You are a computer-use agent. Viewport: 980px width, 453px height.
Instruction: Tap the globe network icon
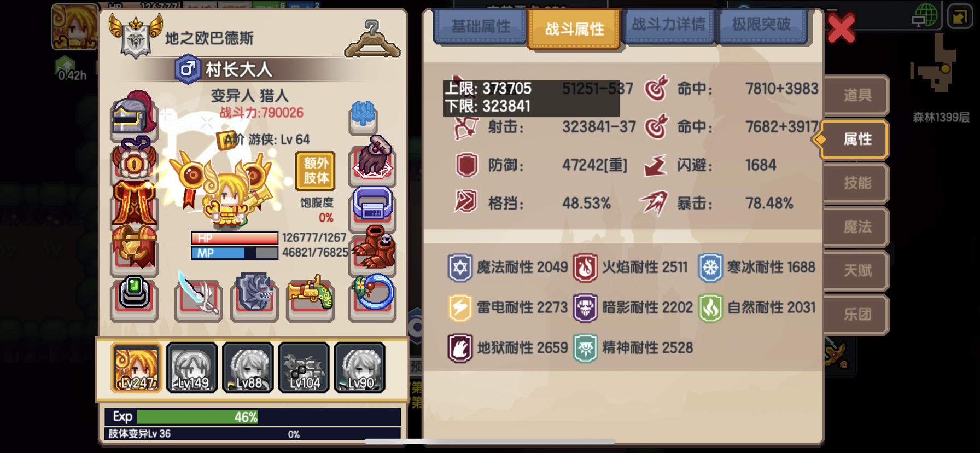[925, 15]
